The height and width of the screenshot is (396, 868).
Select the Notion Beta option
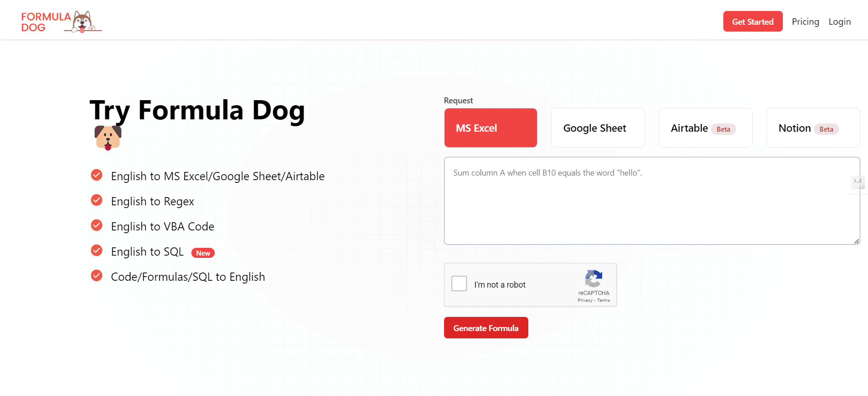tap(813, 128)
